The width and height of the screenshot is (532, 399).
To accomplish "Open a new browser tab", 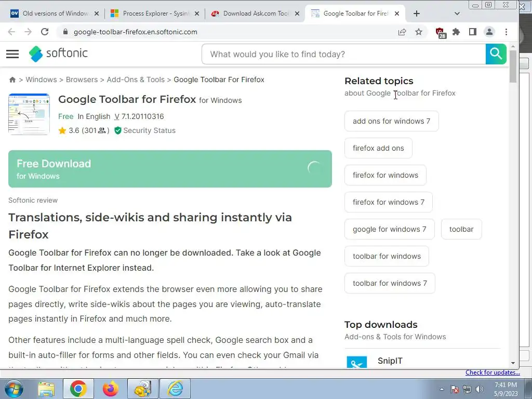I will [417, 14].
